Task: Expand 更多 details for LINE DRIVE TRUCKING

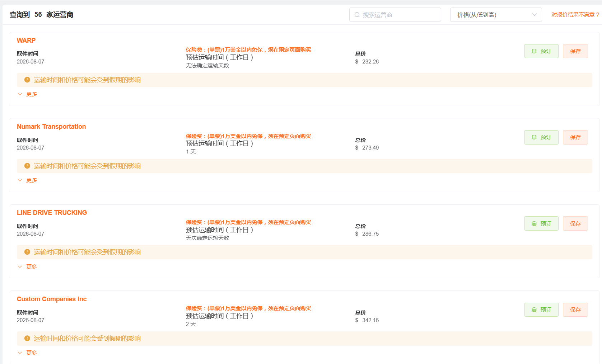Action: coord(28,266)
